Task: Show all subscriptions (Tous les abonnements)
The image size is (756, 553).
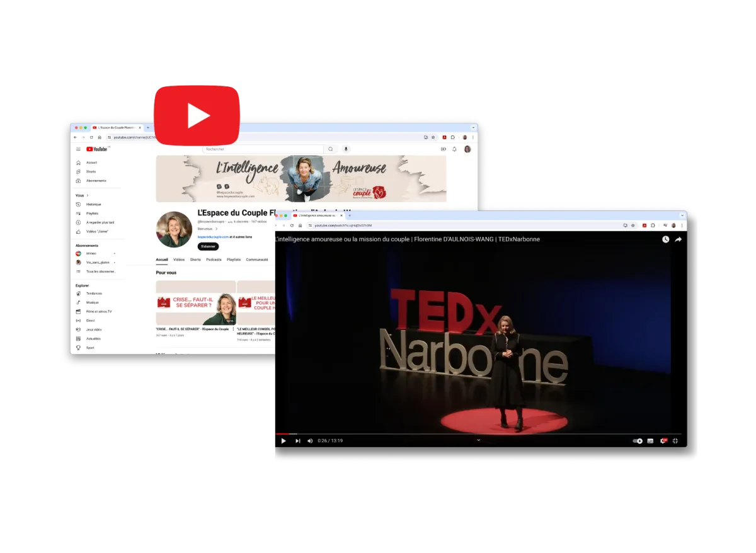Action: 96,271
